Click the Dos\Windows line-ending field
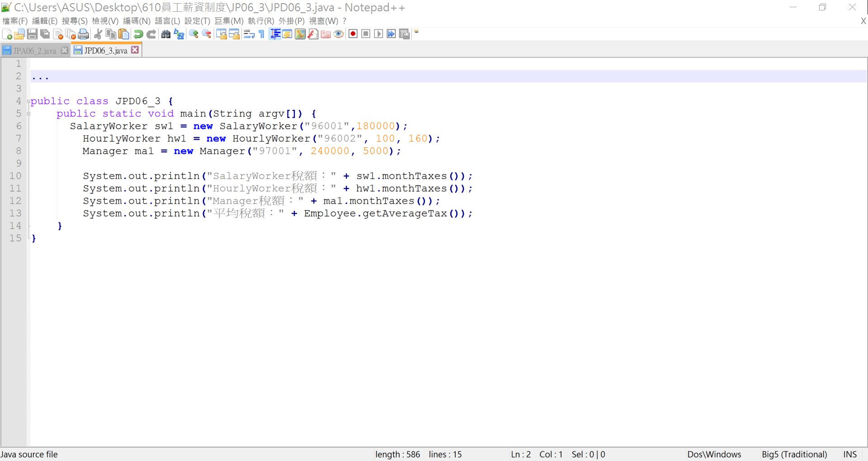Screen dimensions: 868x461 714,455
